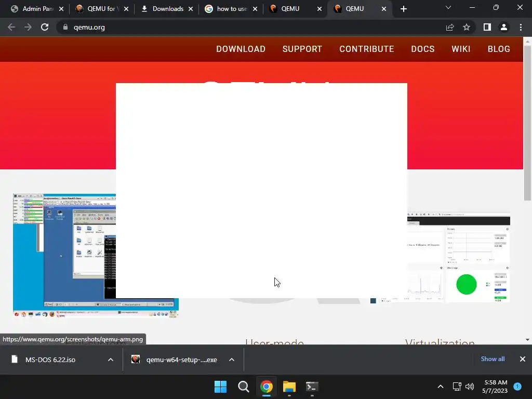
Task: Open the WIKI link
Action: (x=461, y=49)
